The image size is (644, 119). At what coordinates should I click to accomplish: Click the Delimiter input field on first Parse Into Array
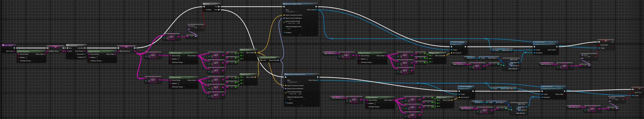pyautogui.click(x=26, y=57)
